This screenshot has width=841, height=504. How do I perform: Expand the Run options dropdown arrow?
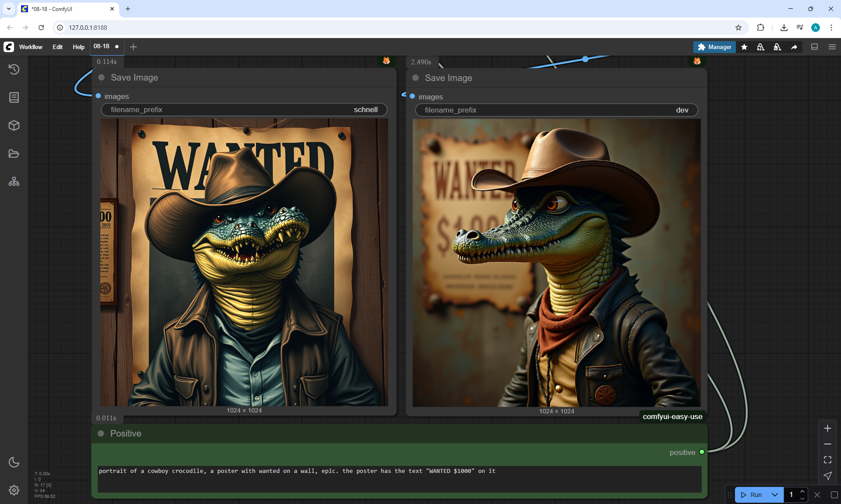(775, 495)
